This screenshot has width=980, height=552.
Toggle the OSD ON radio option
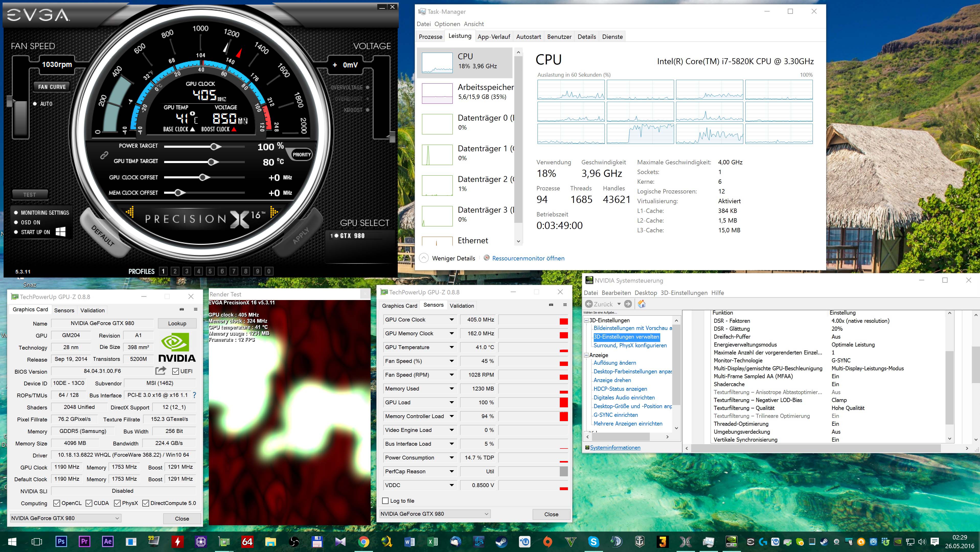click(16, 222)
